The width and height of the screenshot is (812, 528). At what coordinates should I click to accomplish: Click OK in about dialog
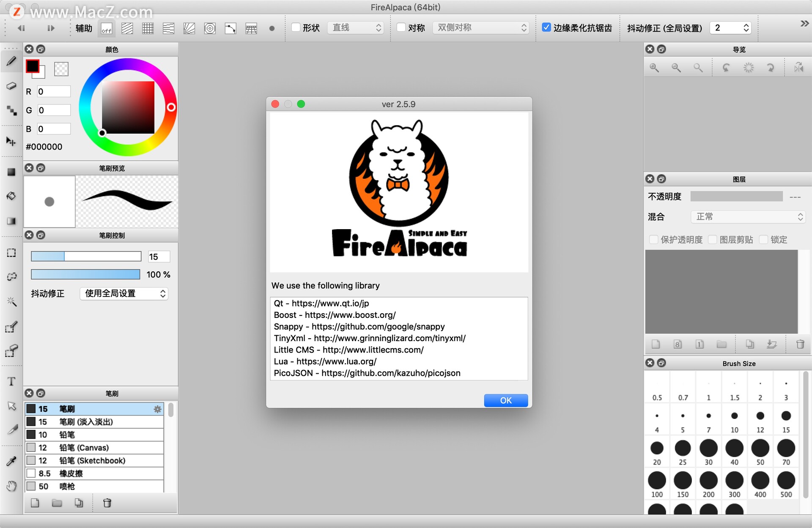506,400
